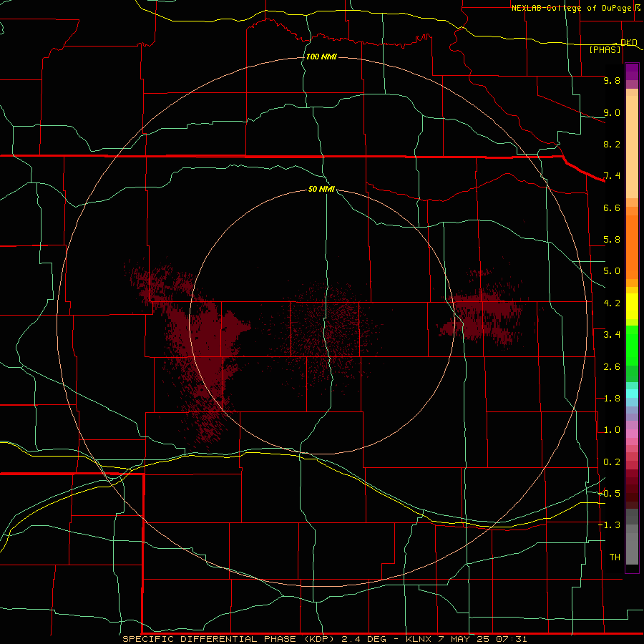Click the 3.4 scale label

point(612,335)
